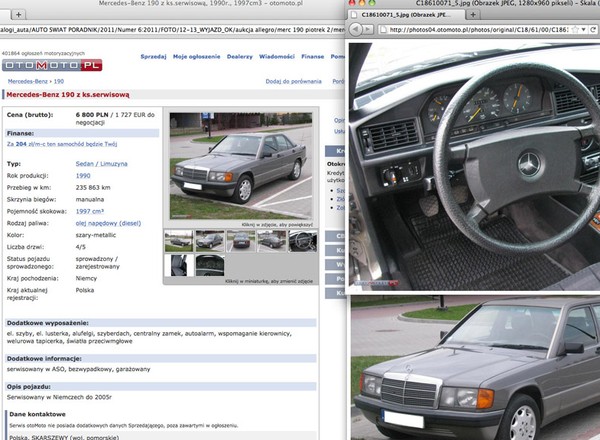Click the price 6 800 PLN
Image resolution: width=600 pixels, height=440 pixels.
[92, 115]
